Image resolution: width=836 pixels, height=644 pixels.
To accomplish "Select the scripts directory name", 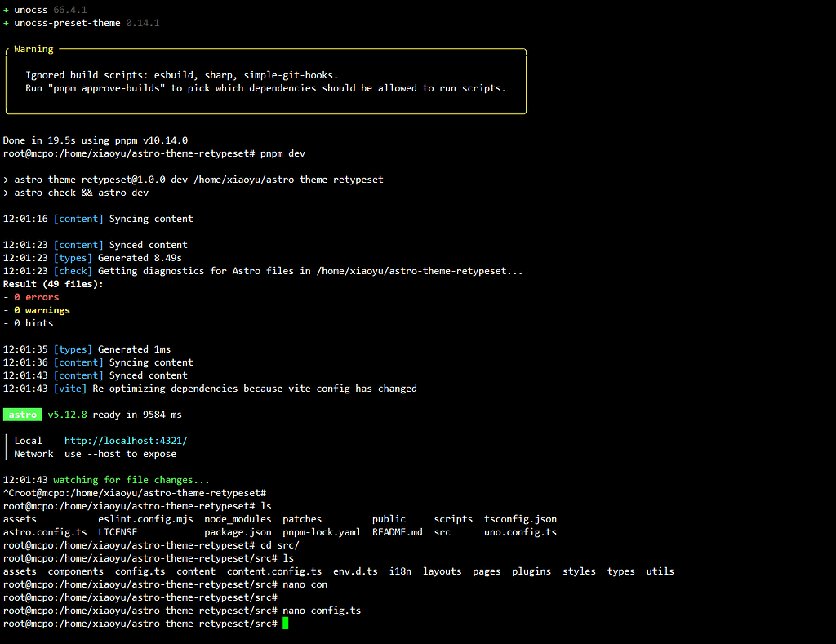I will pyautogui.click(x=453, y=519).
